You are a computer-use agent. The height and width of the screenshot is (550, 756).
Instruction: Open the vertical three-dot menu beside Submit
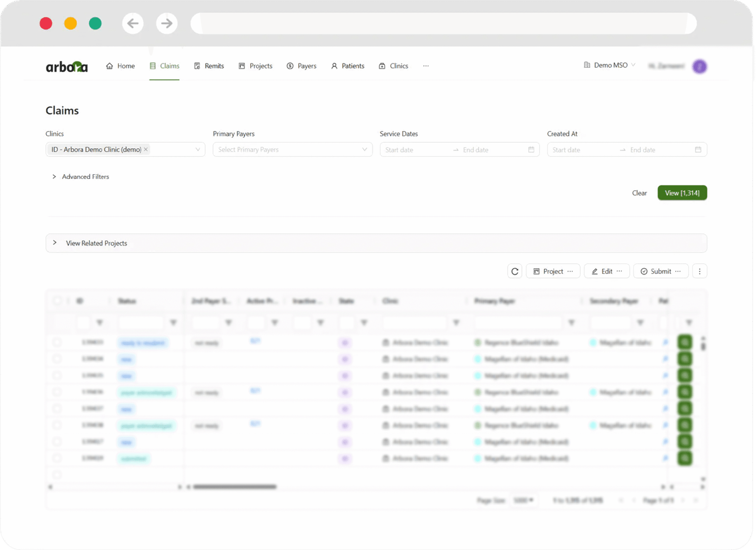[x=699, y=271]
